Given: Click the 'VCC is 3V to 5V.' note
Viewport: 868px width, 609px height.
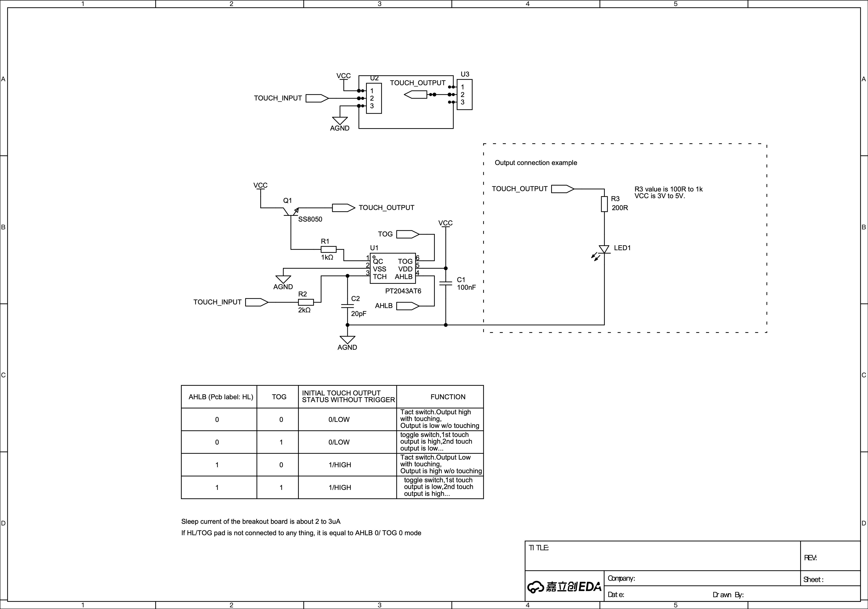Looking at the screenshot, I should click(659, 196).
